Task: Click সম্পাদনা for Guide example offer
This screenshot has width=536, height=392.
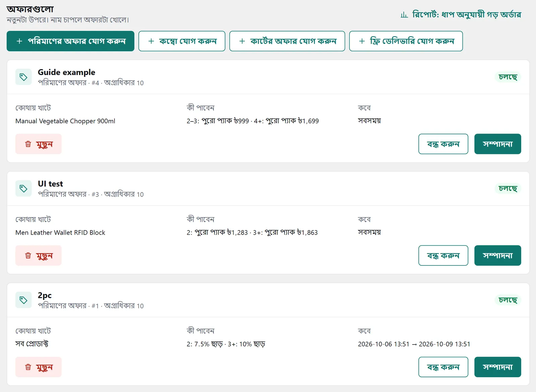Action: pyautogui.click(x=498, y=144)
